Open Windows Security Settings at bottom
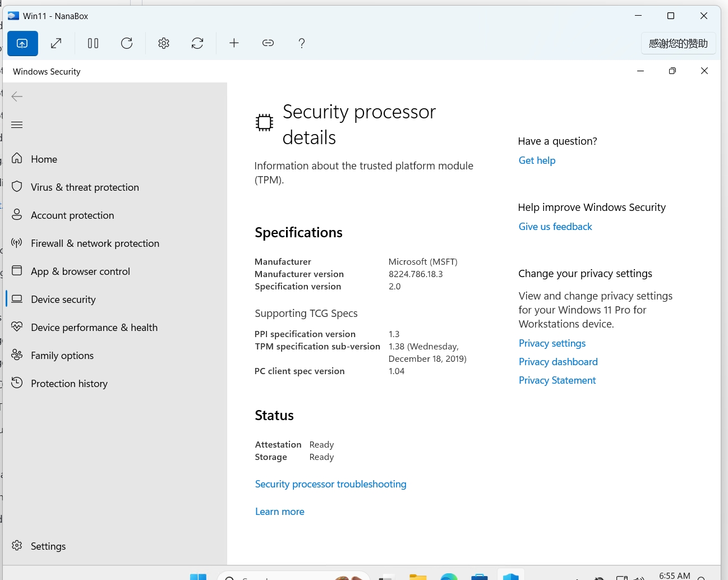 coord(115,546)
